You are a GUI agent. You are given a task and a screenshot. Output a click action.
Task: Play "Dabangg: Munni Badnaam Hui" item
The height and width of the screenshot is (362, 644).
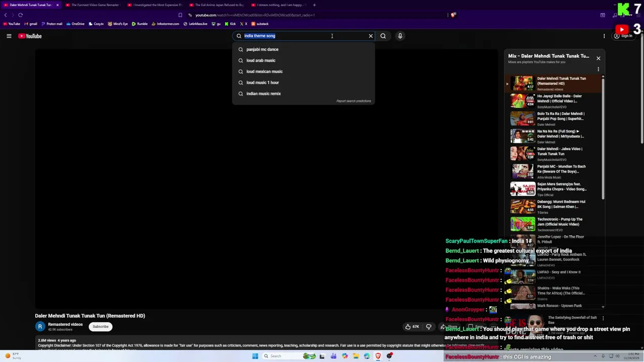pyautogui.click(x=553, y=207)
